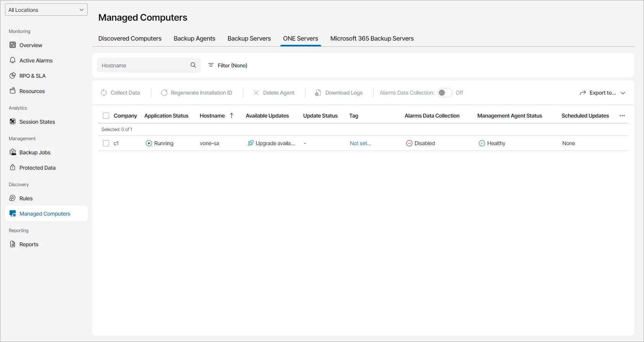Image resolution: width=644 pixels, height=342 pixels.
Task: Switch to the Microsoft 365 Backup Servers tab
Action: pos(372,38)
